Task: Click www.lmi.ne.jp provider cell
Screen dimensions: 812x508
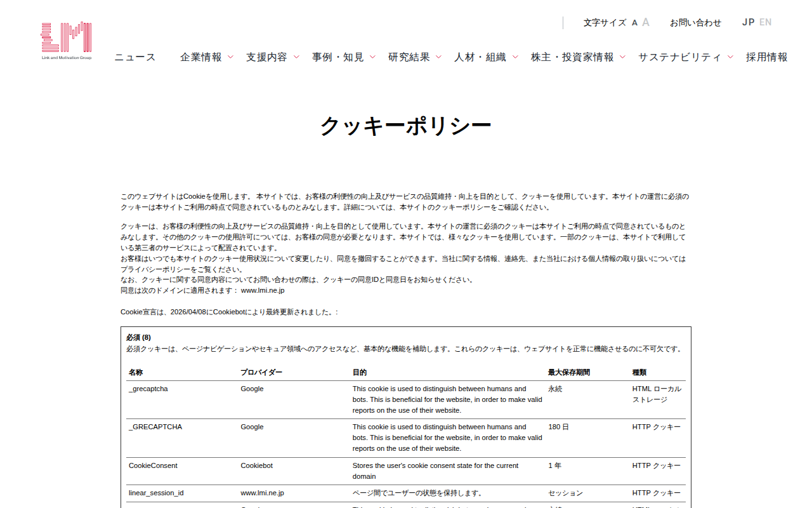Action: 262,493
